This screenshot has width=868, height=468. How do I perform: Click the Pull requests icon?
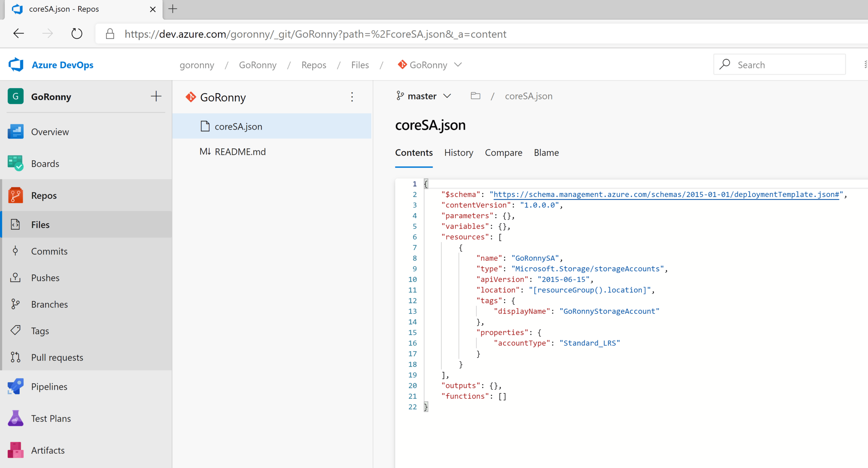point(15,357)
